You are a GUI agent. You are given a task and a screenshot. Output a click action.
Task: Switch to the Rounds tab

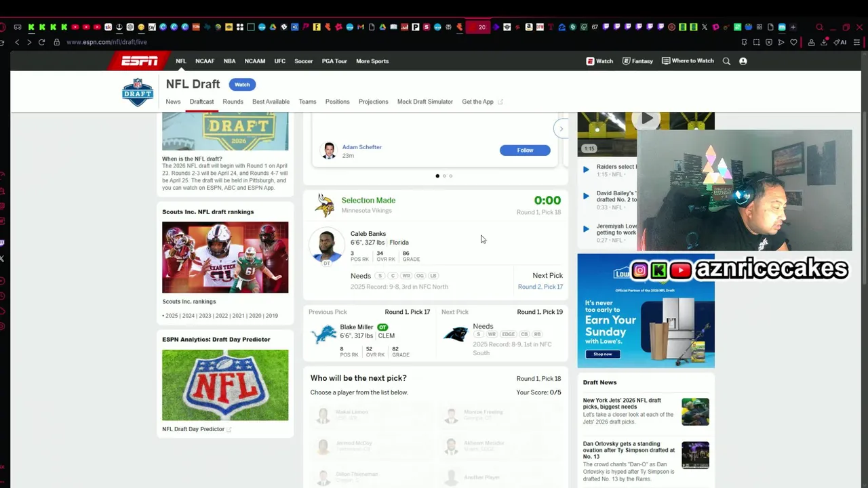point(233,102)
